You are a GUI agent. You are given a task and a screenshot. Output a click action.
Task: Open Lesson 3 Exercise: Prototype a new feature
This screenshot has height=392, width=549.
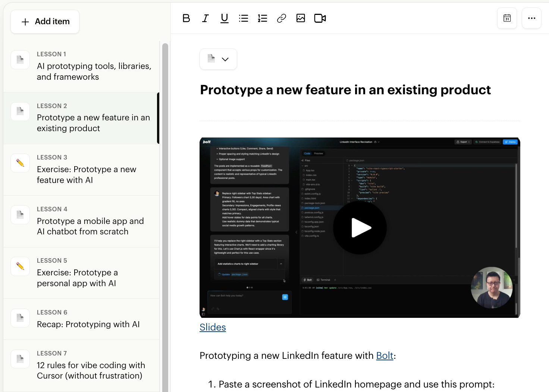click(x=81, y=170)
